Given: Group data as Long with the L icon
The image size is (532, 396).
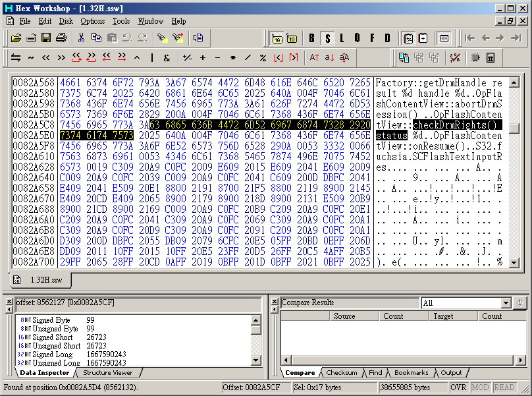Looking at the screenshot, I should pos(342,38).
